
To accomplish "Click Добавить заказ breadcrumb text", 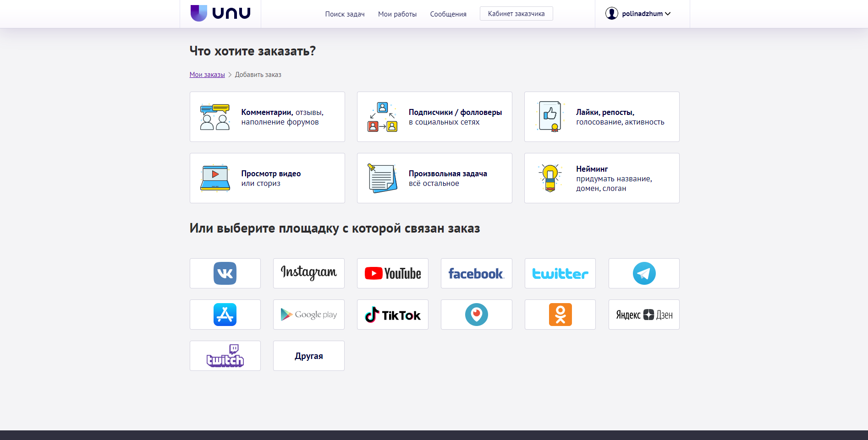I will coord(258,75).
